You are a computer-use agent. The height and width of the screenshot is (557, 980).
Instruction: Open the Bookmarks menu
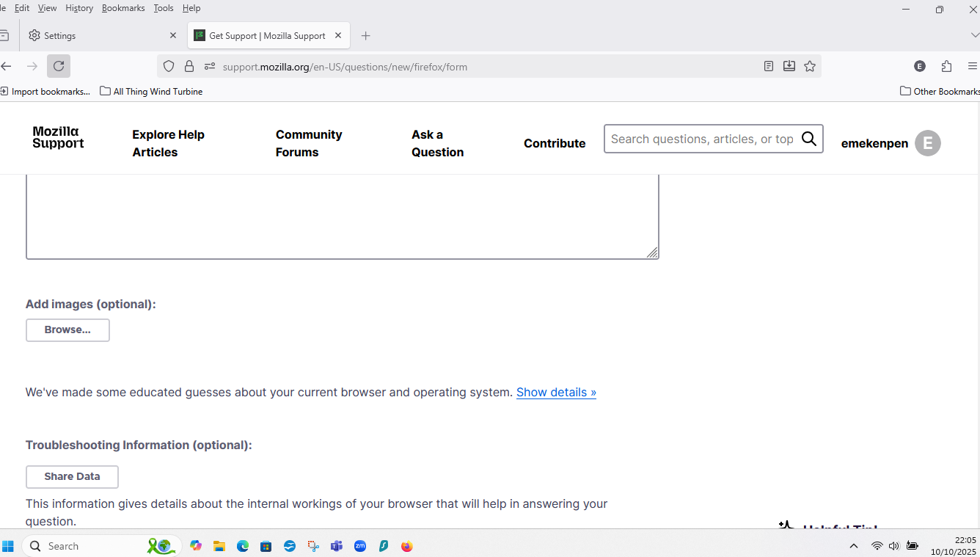[123, 8]
